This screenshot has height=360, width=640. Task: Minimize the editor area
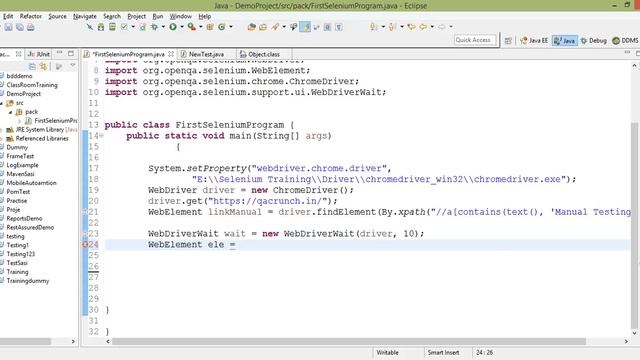tap(627, 53)
